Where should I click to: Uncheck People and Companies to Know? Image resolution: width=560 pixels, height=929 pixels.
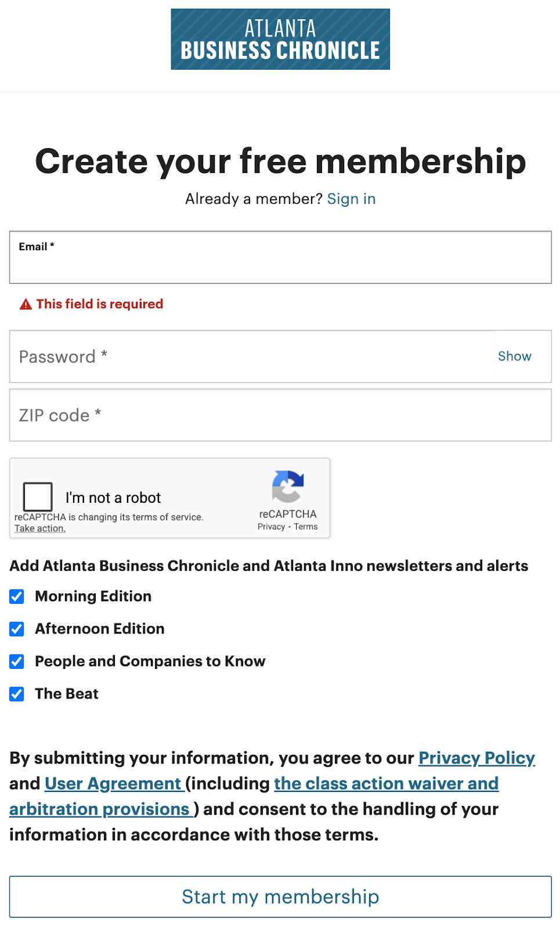[x=16, y=661]
